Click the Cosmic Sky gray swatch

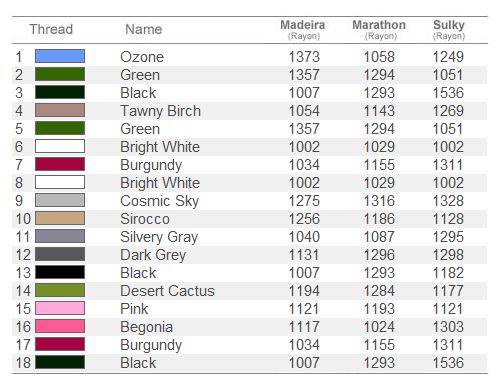coord(60,200)
